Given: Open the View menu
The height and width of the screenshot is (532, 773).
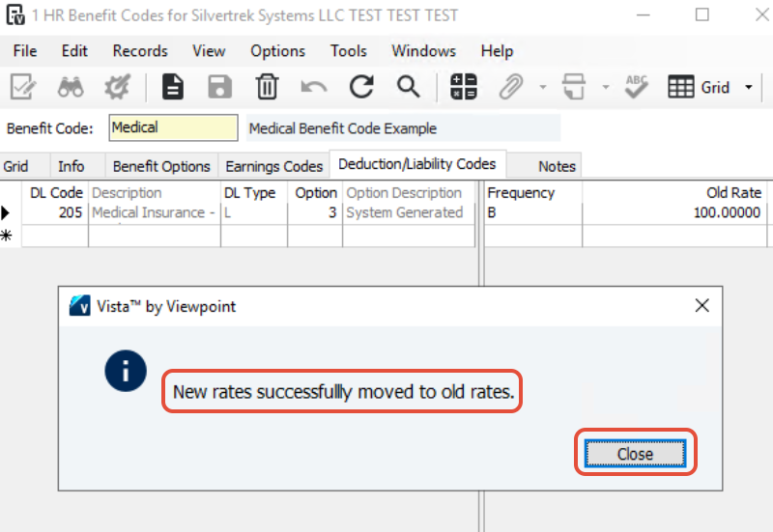Looking at the screenshot, I should (x=209, y=51).
